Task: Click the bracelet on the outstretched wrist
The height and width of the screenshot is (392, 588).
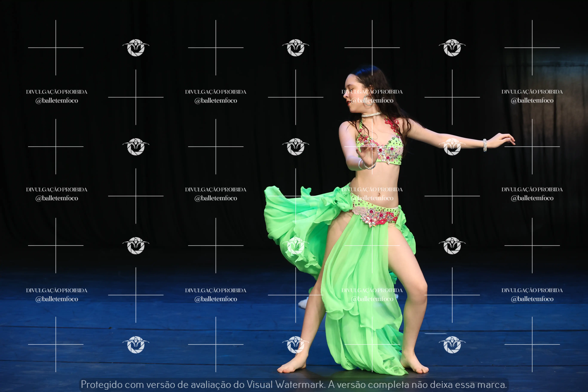Action: tap(485, 145)
